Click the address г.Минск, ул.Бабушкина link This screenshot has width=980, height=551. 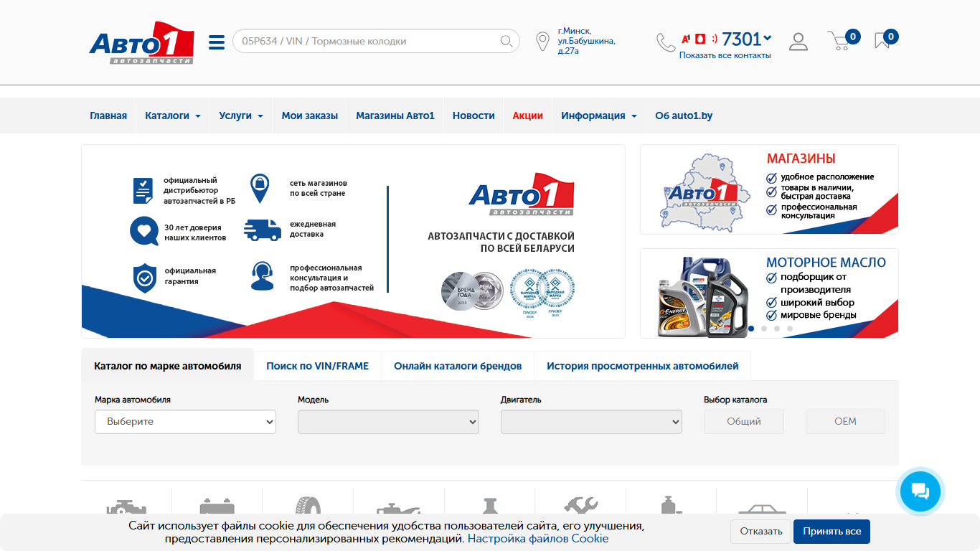[x=586, y=41]
